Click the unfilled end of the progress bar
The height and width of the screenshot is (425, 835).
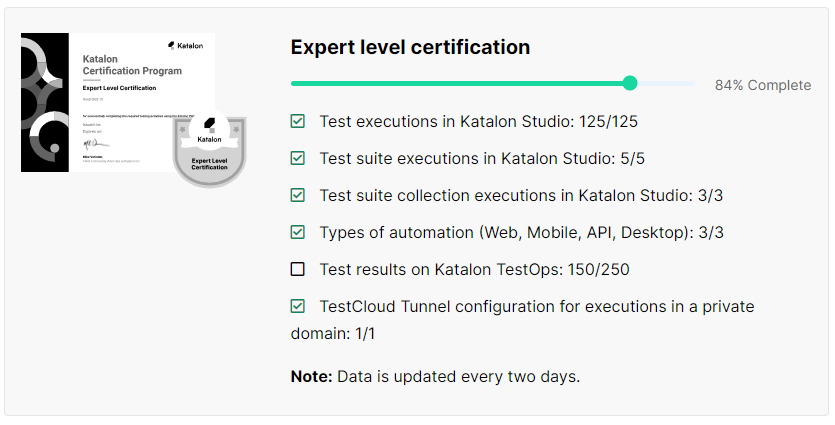click(x=670, y=83)
